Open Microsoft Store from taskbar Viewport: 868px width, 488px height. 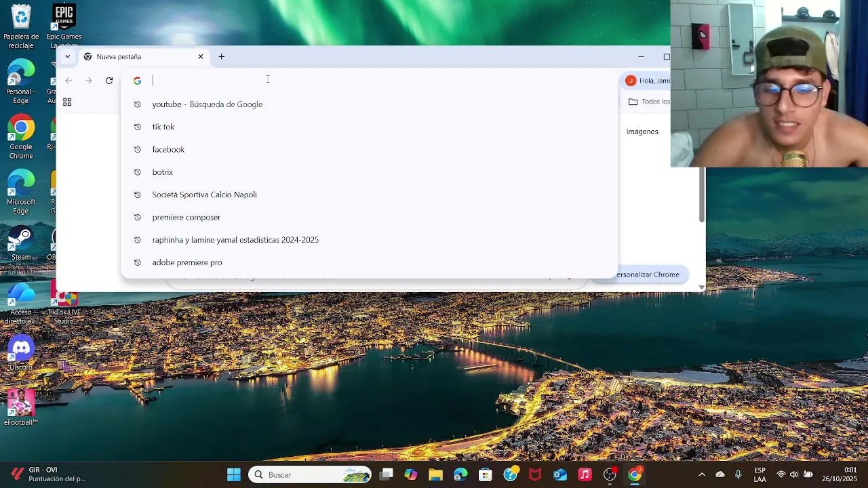(x=486, y=474)
